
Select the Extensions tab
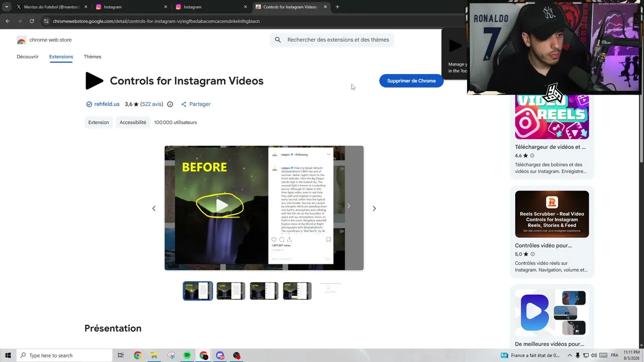(x=61, y=57)
